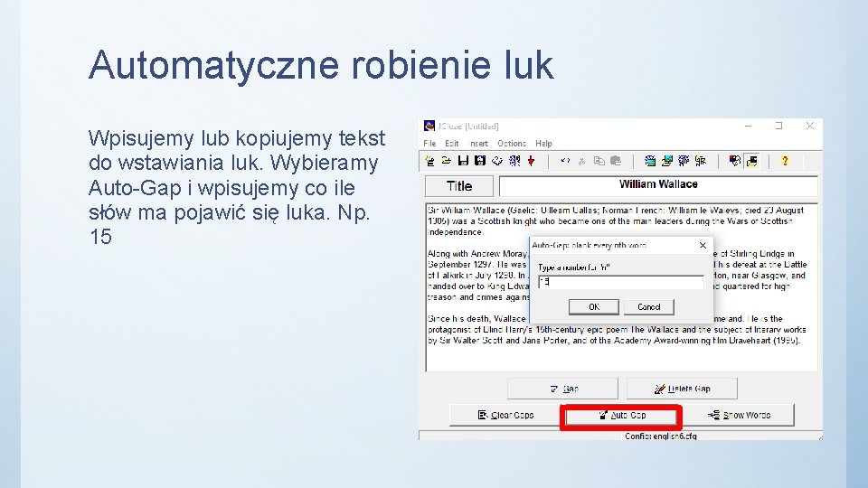Open the Options menu

tap(512, 144)
